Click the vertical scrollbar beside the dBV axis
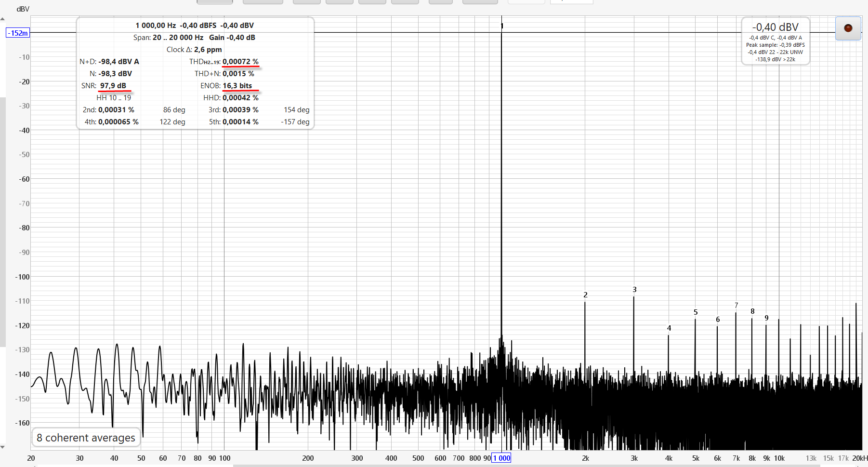Screen dimensions: 868x467 pos(2,222)
